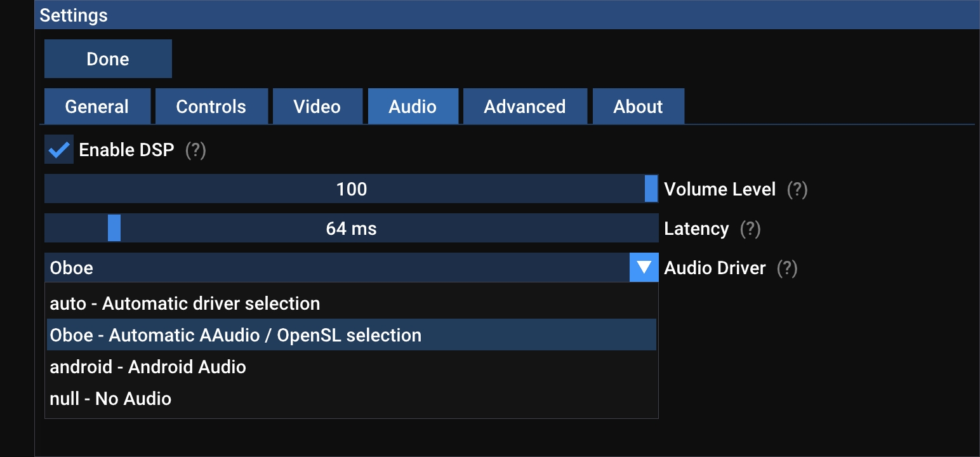The width and height of the screenshot is (980, 457).
Task: Click the Audio Driver label
Action: tap(715, 268)
